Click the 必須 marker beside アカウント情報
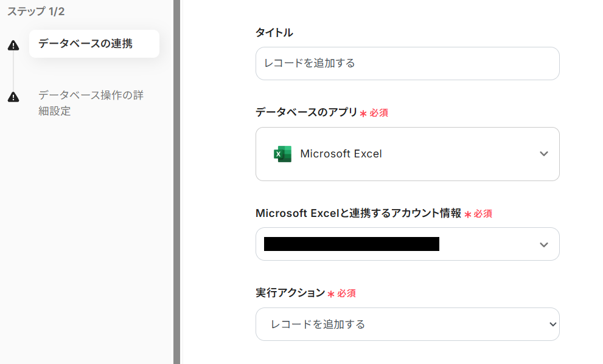Screen dimensions: 603x364 click(478, 214)
